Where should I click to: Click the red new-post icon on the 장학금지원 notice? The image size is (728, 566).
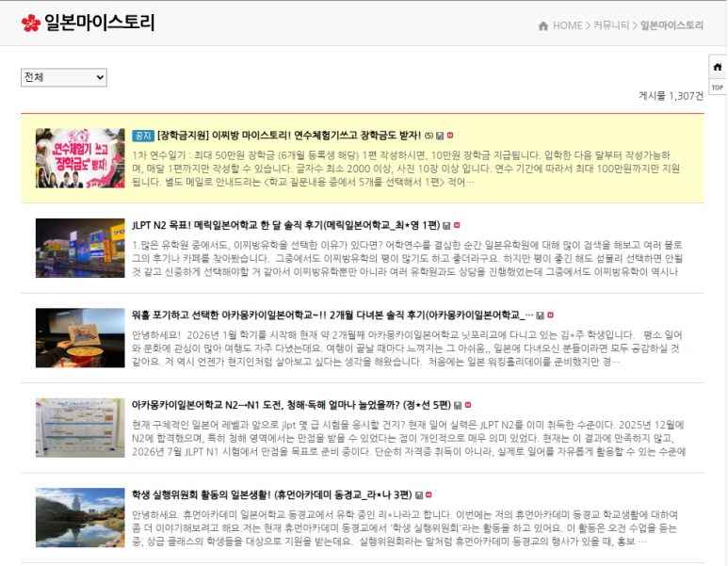451,135
